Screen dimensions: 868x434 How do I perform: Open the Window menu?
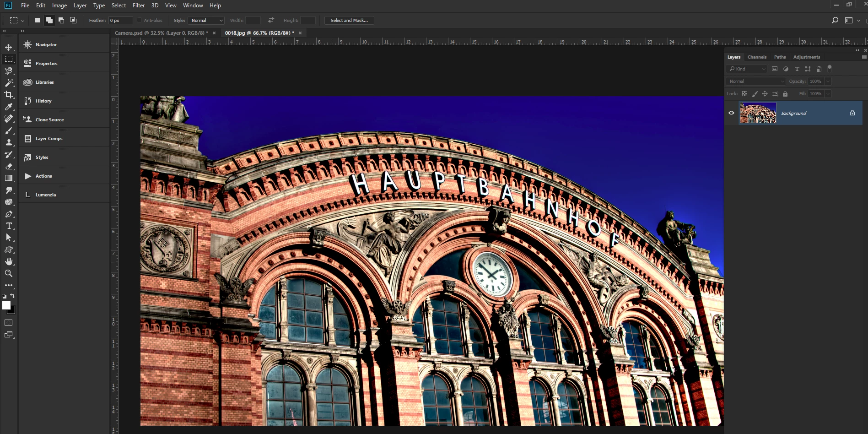(x=193, y=5)
